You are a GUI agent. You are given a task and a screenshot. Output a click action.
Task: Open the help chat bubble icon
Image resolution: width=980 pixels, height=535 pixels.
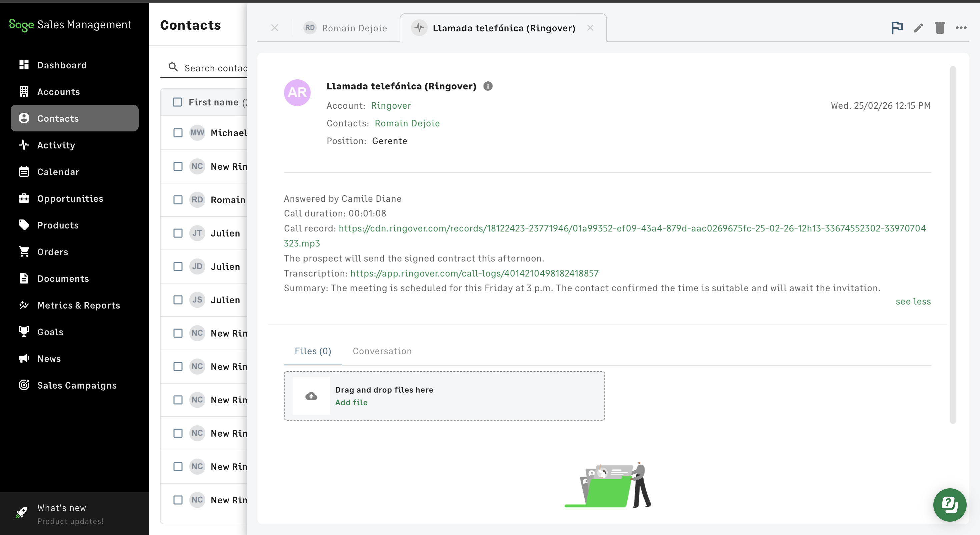coord(949,505)
